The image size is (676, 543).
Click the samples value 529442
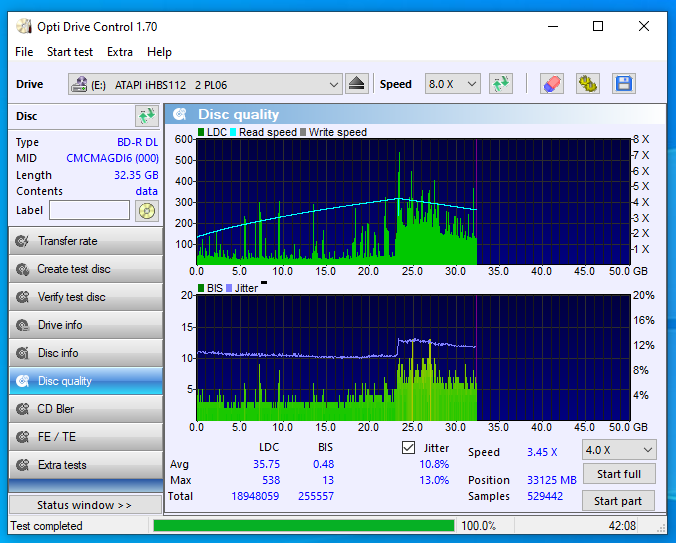click(x=545, y=496)
